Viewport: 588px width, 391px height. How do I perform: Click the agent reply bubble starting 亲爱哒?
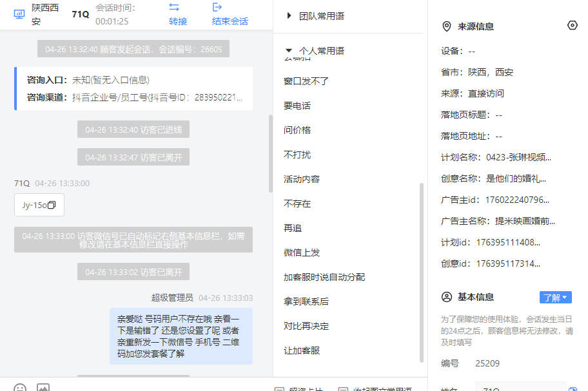(x=181, y=336)
